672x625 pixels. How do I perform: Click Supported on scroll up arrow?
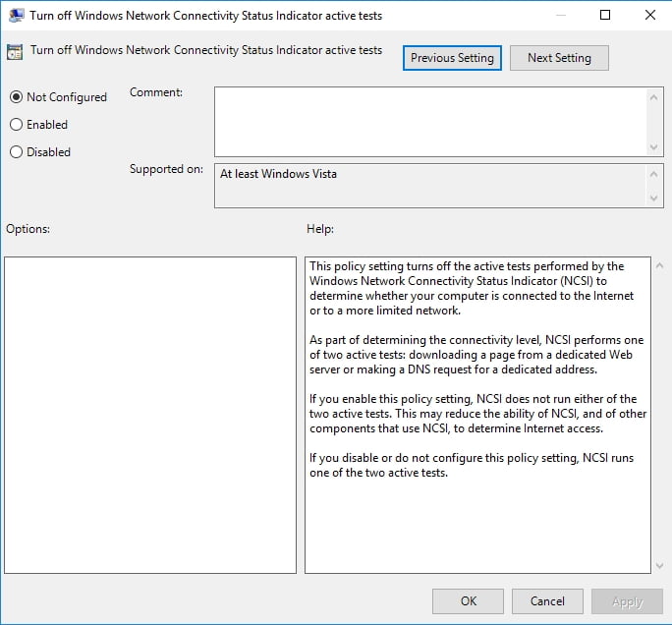coord(653,174)
